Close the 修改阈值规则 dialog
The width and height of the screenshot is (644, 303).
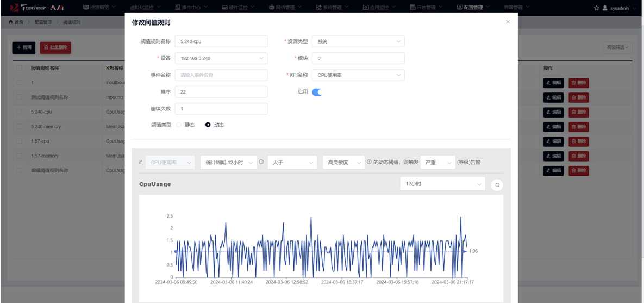[x=508, y=22]
